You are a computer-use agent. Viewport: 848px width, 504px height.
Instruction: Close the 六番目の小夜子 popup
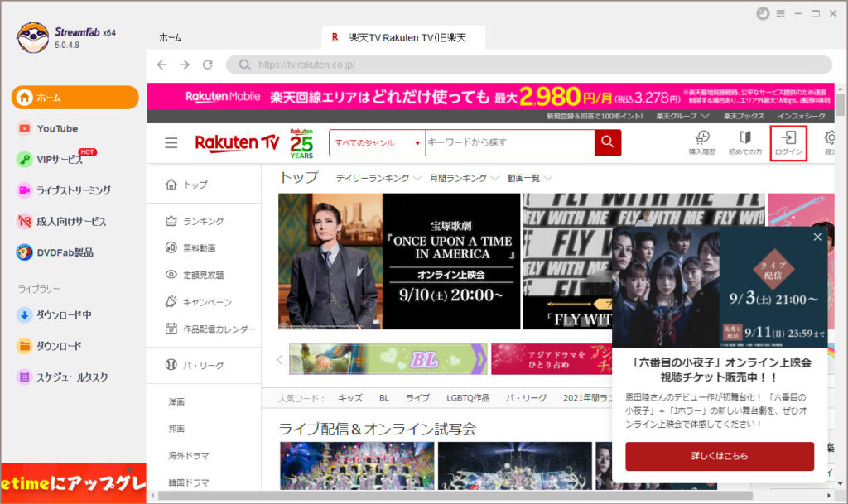click(817, 238)
